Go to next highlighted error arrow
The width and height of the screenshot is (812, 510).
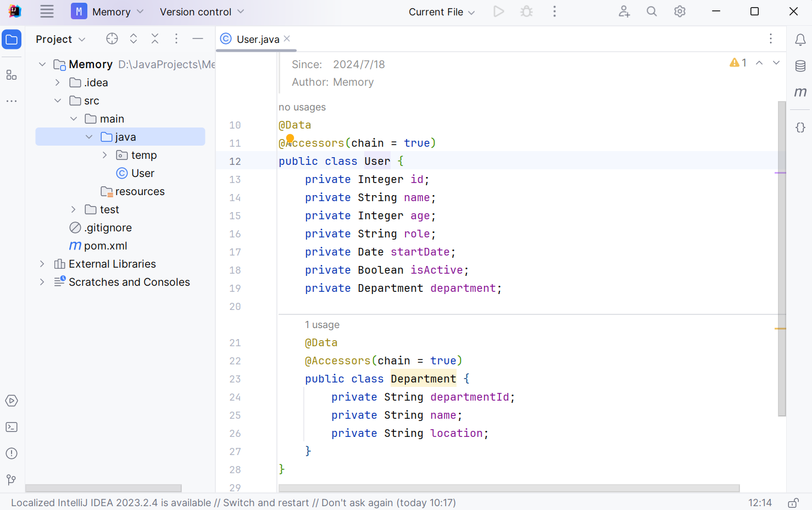[776, 63]
